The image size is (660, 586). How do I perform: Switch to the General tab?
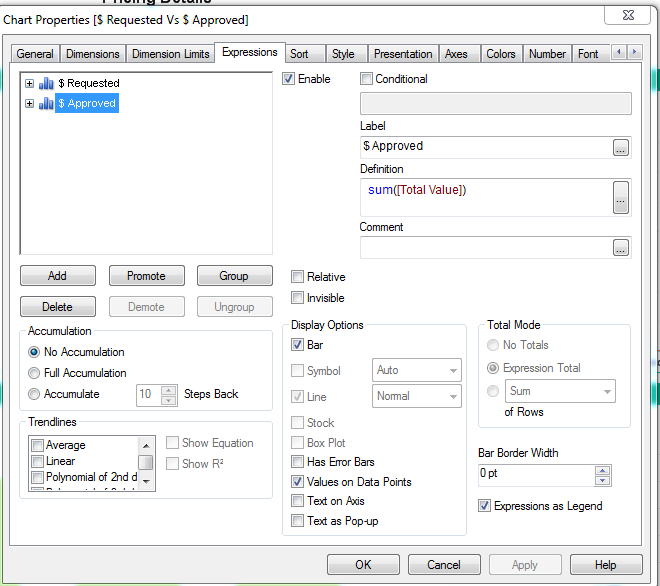click(35, 54)
